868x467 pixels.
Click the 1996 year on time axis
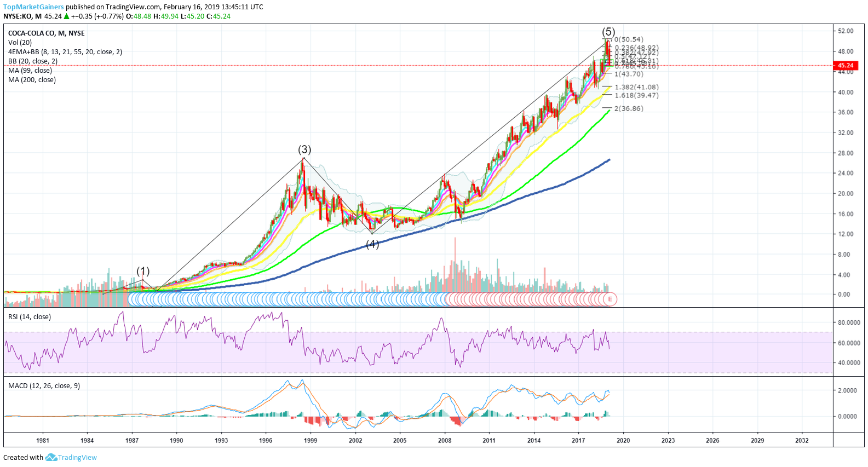[266, 441]
